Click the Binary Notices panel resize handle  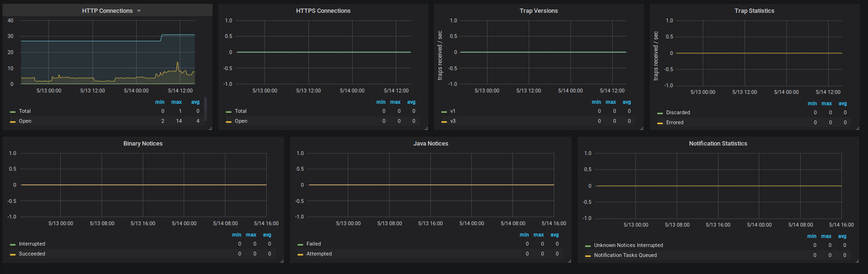coord(282,261)
